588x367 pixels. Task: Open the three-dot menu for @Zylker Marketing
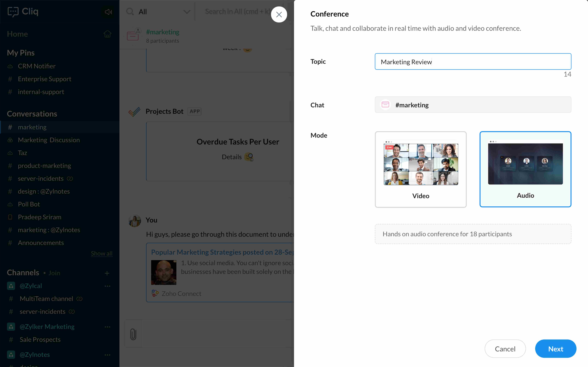(107, 327)
